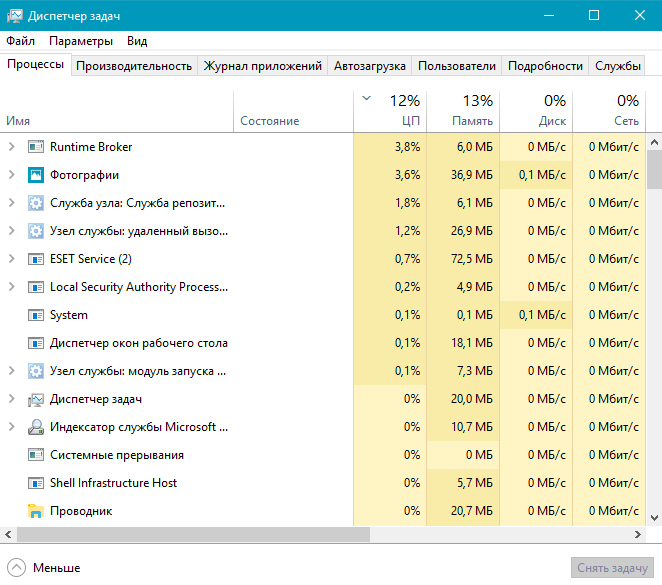Screen dimensions: 662x585
Task: Click the Индексатор службы Microsoft icon
Action: coord(36,427)
